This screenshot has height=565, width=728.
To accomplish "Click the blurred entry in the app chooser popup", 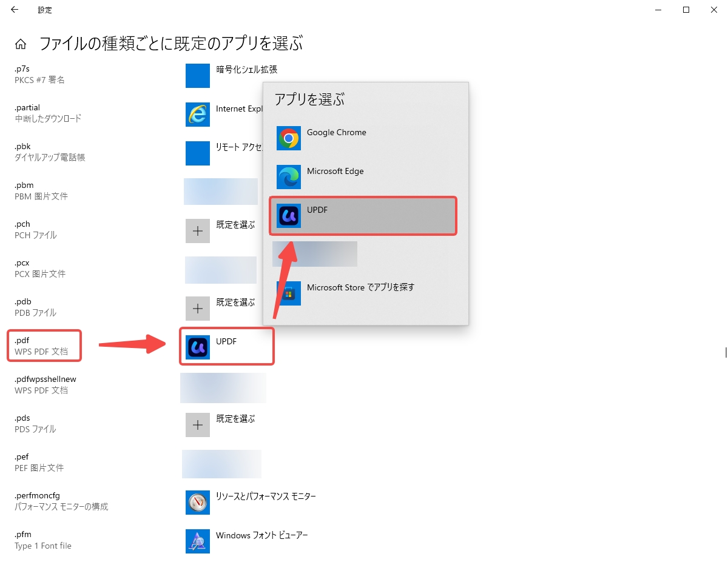I will click(315, 254).
